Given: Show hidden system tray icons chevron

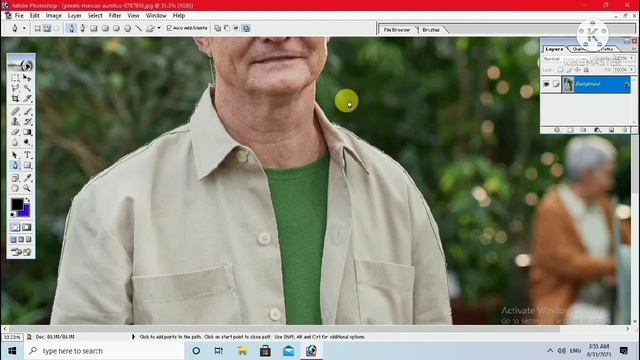Looking at the screenshot, I should (550, 351).
